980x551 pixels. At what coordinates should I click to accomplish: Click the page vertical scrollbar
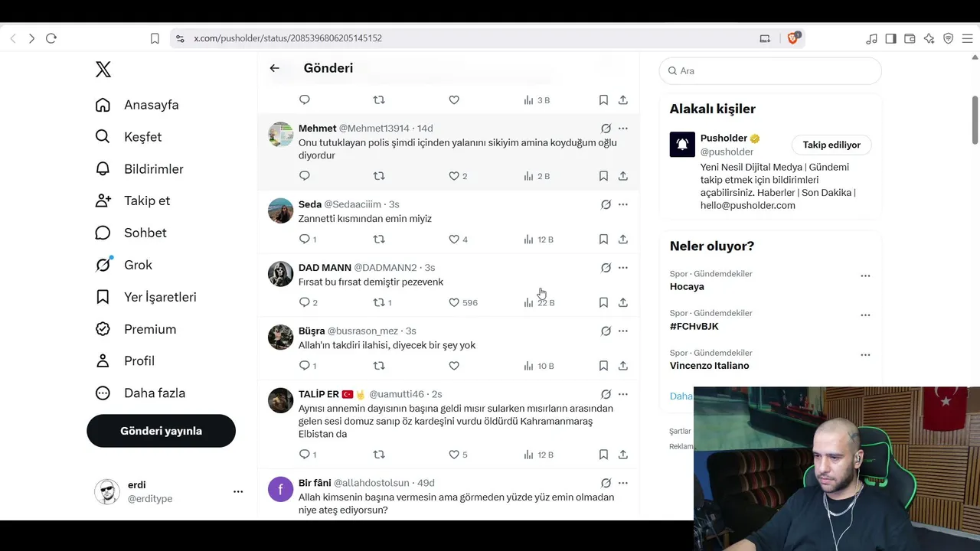click(x=975, y=120)
